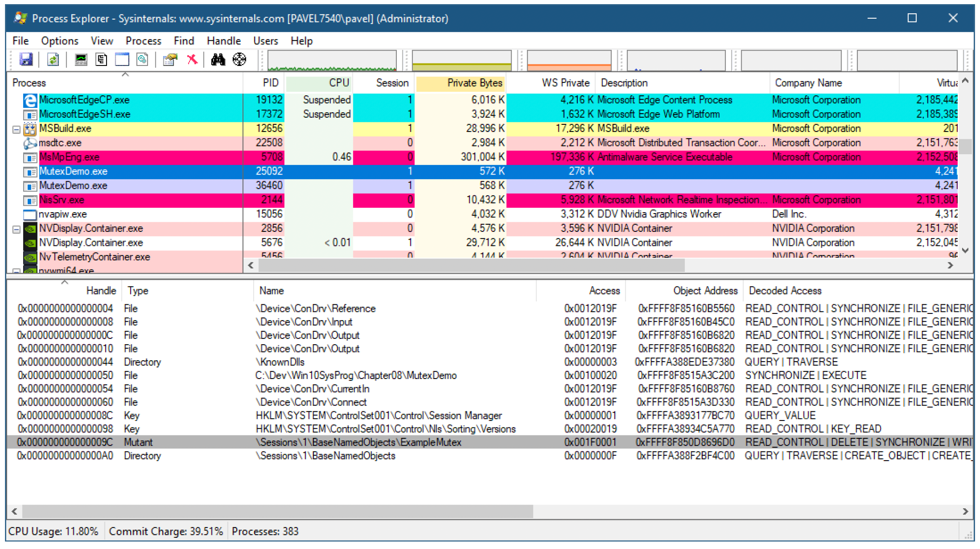Click the Save toolbar icon
980x549 pixels.
coord(26,60)
